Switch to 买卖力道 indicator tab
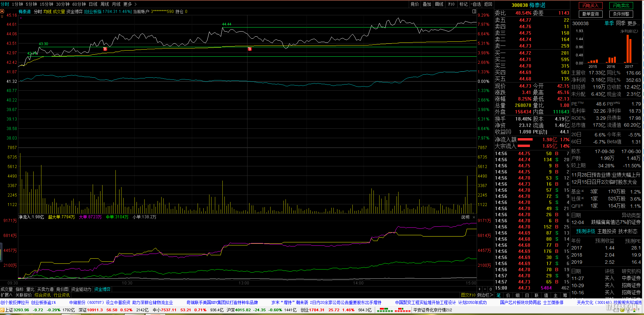The image size is (644, 315). [x=45, y=289]
